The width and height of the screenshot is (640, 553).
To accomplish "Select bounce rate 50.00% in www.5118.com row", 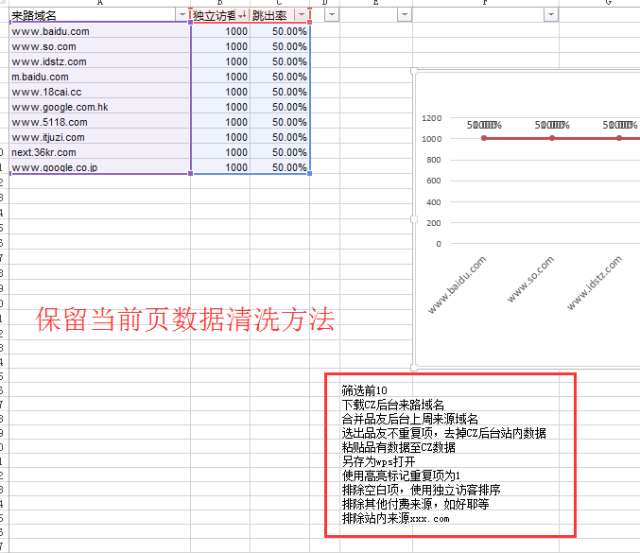I will [x=280, y=122].
